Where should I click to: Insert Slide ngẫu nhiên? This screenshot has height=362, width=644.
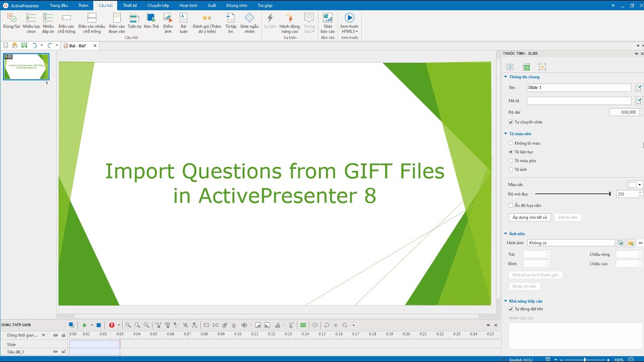[250, 23]
